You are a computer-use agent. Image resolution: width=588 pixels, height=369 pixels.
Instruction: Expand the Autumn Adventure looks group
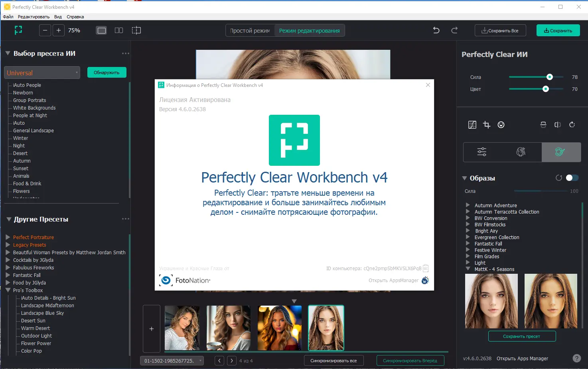(x=468, y=205)
